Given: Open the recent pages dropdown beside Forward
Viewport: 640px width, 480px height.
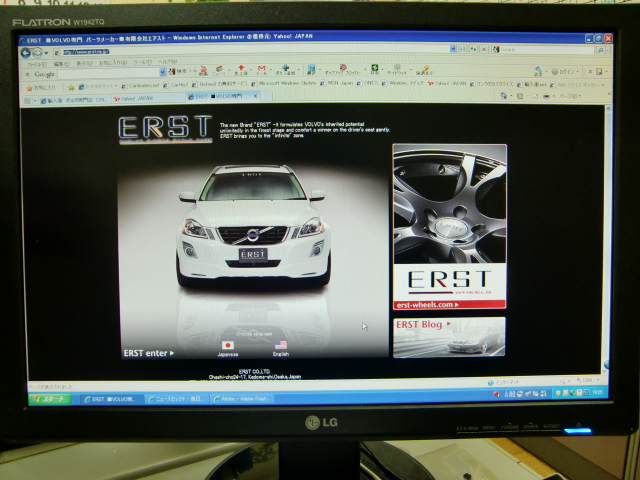Looking at the screenshot, I should 46,53.
